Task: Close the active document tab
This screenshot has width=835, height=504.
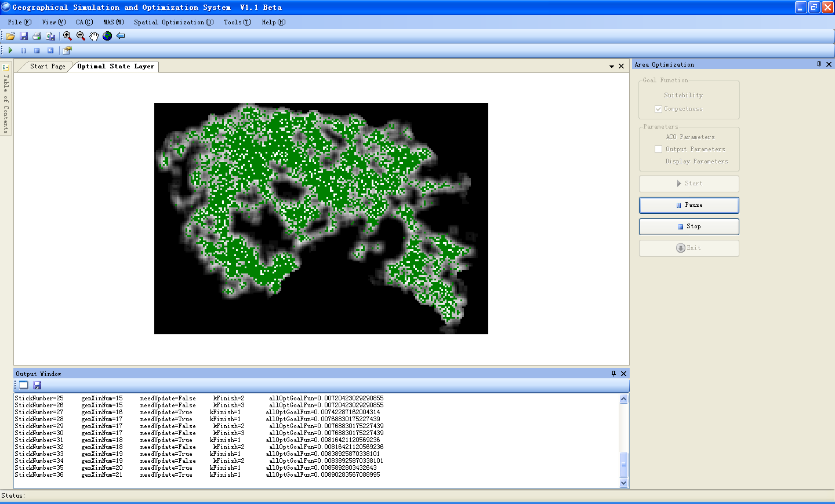Action: point(622,66)
